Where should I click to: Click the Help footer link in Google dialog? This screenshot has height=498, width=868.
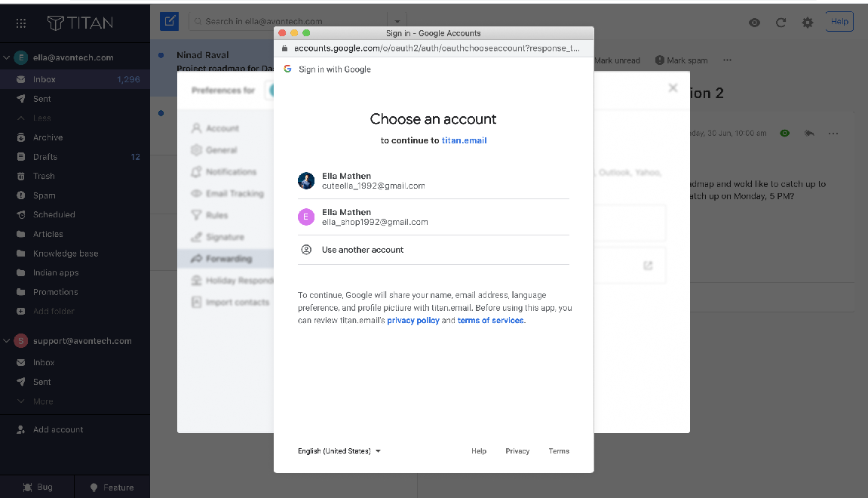coord(479,451)
